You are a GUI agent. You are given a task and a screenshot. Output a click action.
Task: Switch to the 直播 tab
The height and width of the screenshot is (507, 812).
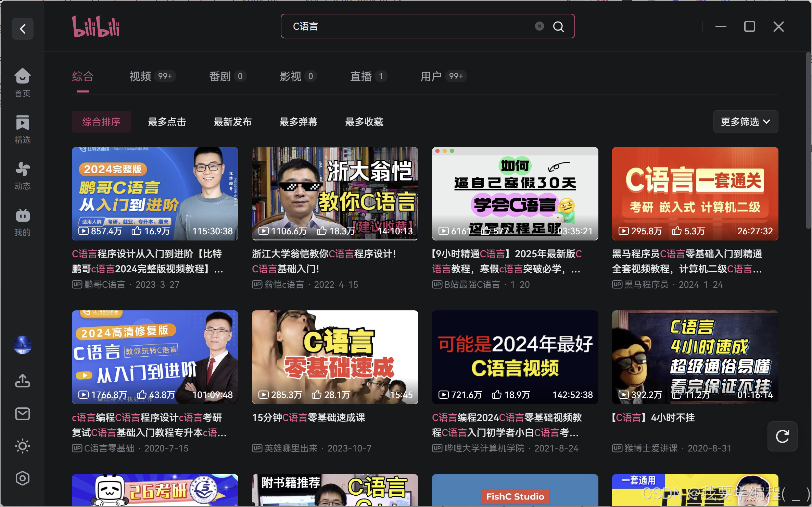point(368,76)
